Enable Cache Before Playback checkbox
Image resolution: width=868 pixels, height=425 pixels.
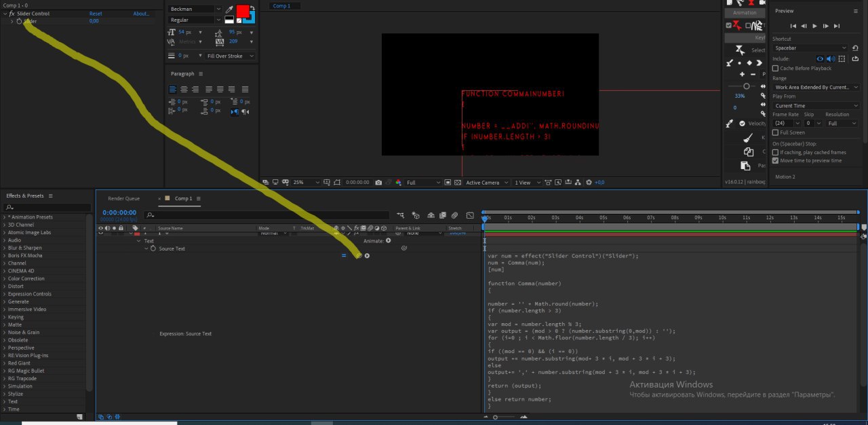(775, 69)
